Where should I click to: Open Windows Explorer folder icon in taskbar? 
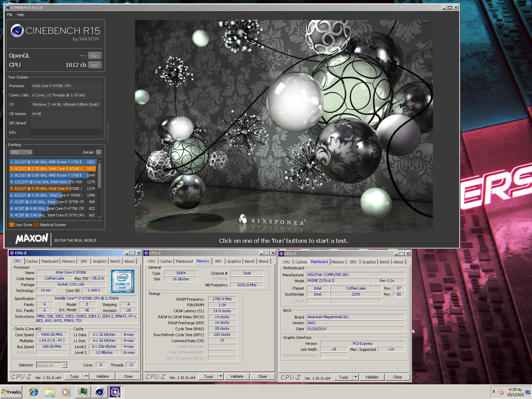click(x=50, y=392)
